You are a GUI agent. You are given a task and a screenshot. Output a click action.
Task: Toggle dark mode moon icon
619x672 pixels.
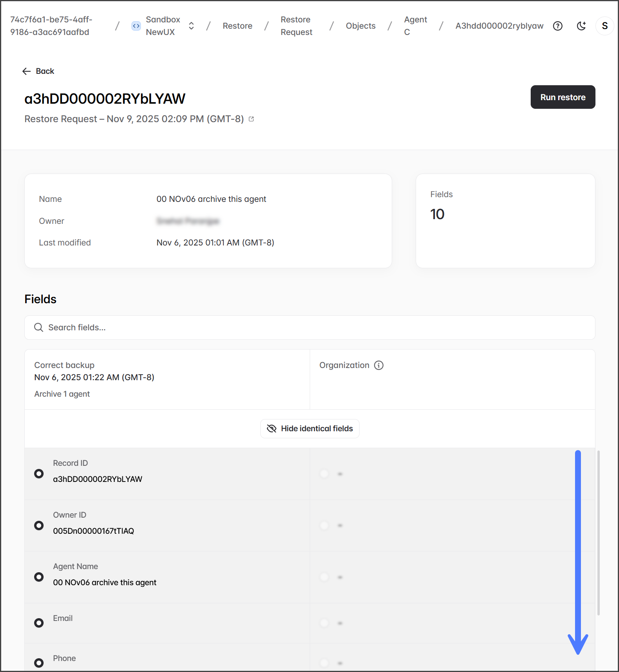(581, 26)
